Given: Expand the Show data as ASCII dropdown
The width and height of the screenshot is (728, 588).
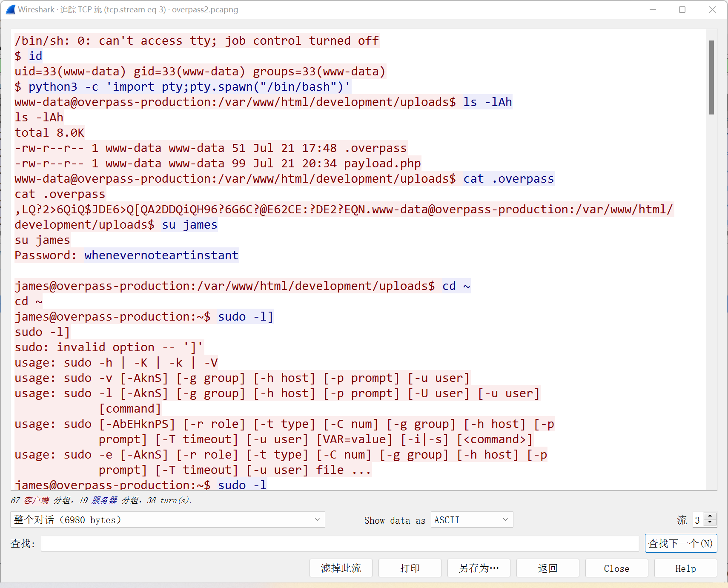Looking at the screenshot, I should 472,520.
